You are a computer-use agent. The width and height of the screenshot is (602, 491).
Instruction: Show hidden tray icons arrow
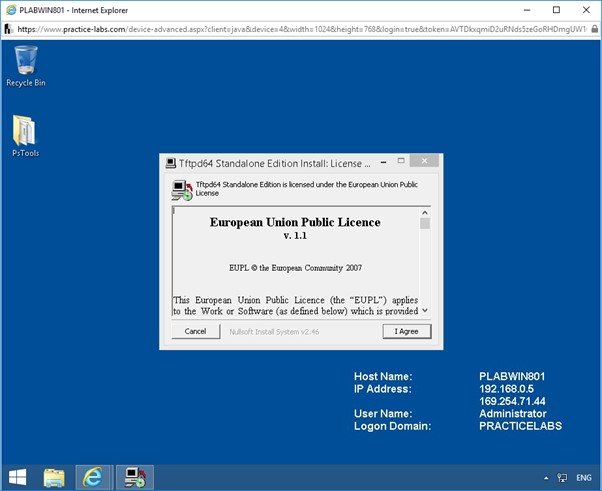click(x=546, y=478)
